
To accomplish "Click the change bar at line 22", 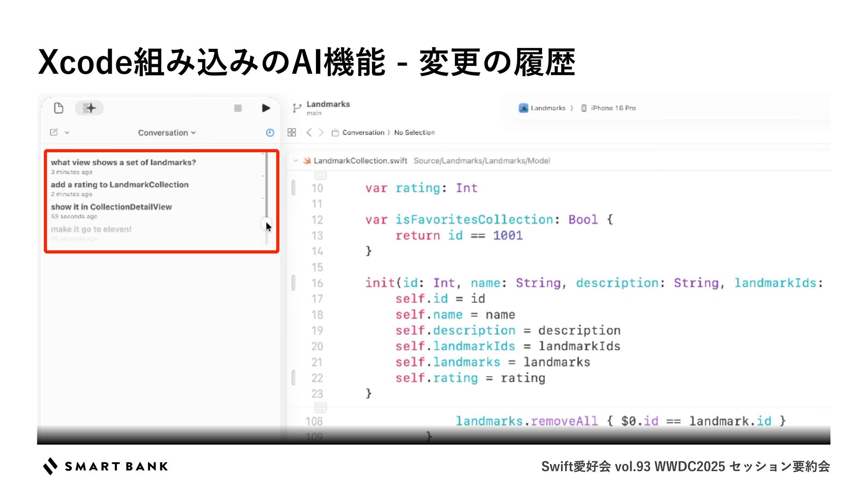I will [293, 377].
